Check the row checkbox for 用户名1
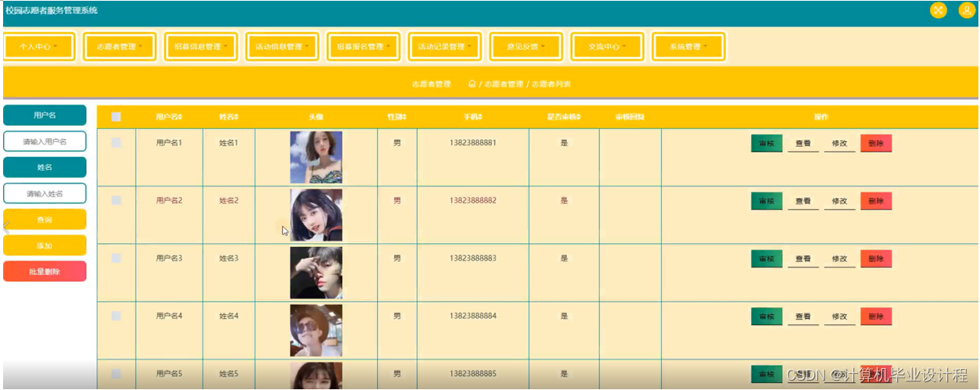The height and width of the screenshot is (390, 980). (116, 143)
